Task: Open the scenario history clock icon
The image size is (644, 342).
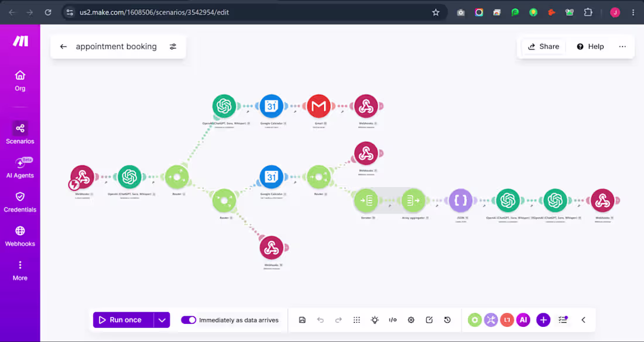Action: [x=447, y=320]
